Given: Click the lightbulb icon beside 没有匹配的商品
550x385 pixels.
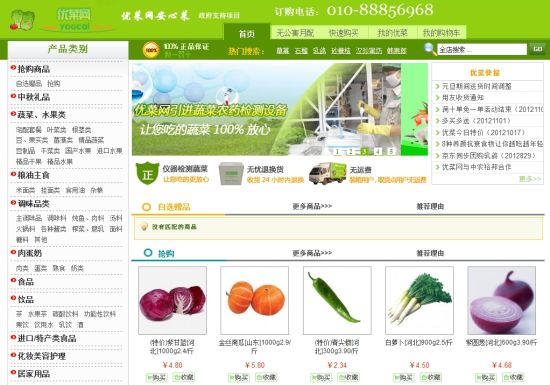Looking at the screenshot, I should click(143, 227).
